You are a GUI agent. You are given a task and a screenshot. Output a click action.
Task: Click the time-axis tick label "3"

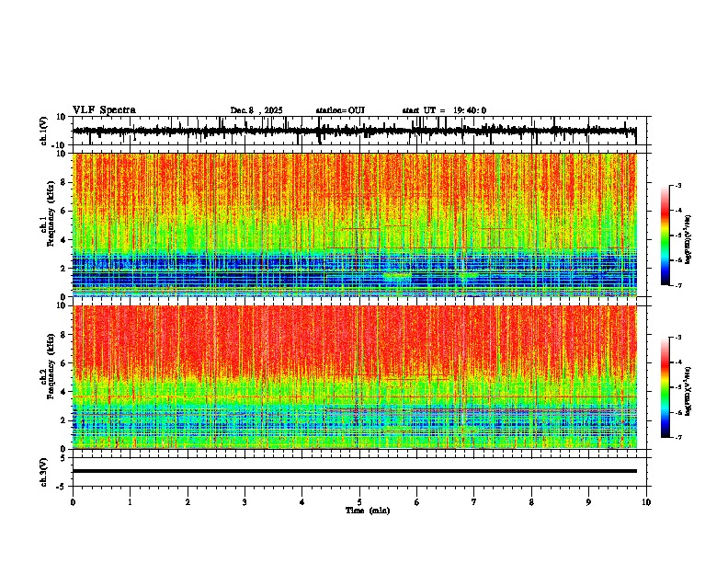[x=245, y=502]
